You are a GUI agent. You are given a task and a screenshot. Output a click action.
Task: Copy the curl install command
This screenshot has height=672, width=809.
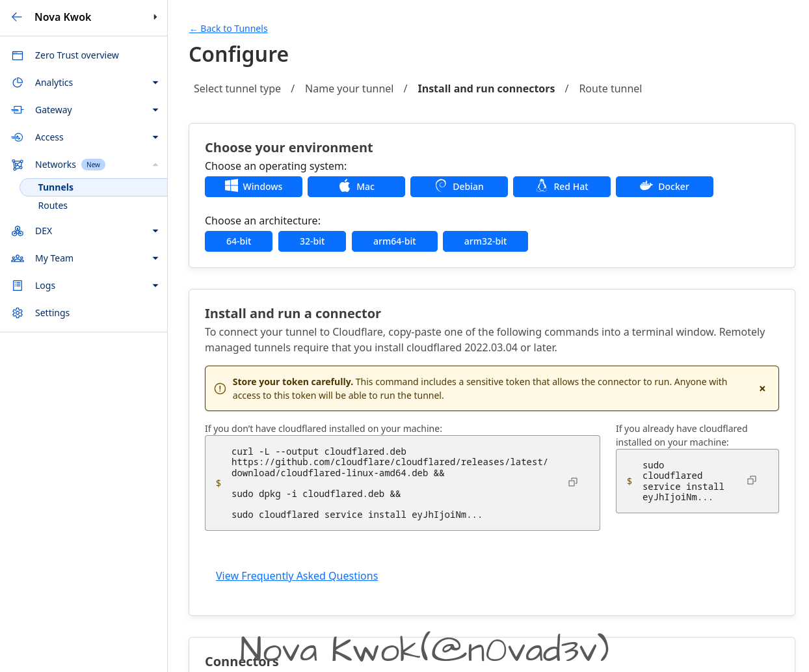573,482
